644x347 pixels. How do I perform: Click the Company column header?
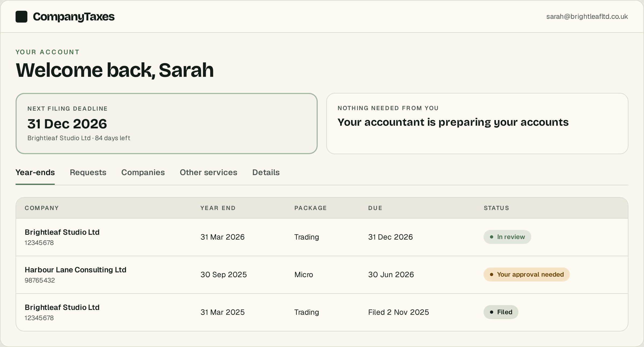42,208
